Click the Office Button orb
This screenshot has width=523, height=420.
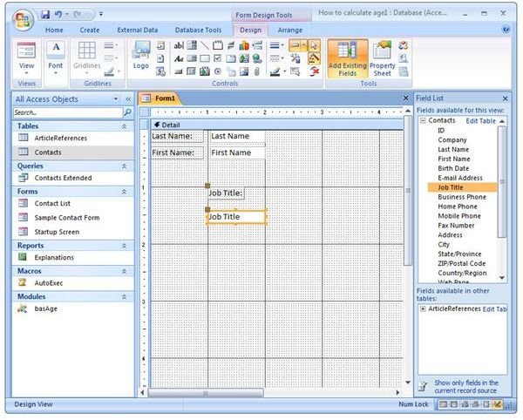click(x=23, y=20)
